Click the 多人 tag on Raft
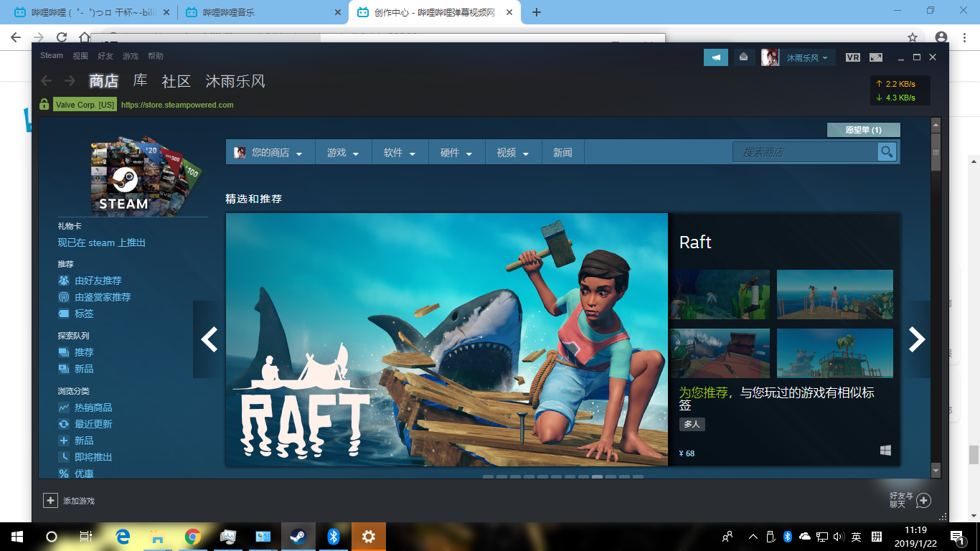This screenshot has height=551, width=980. pos(692,425)
